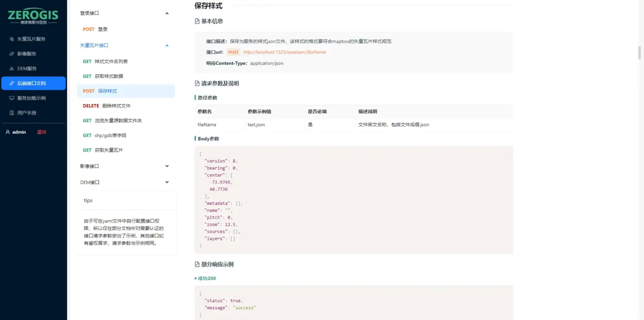This screenshot has width=644, height=320.
Task: Expand the DEM接口 section
Action: tap(167, 182)
